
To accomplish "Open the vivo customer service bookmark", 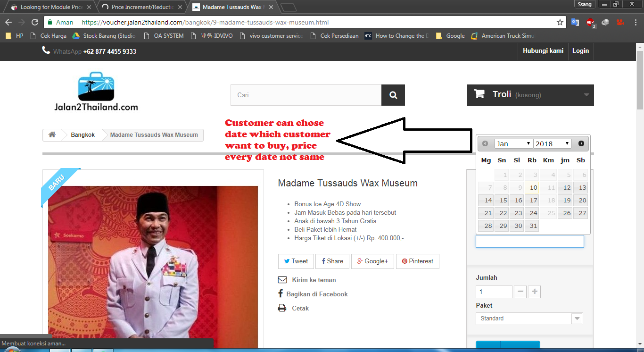I will tap(271, 36).
